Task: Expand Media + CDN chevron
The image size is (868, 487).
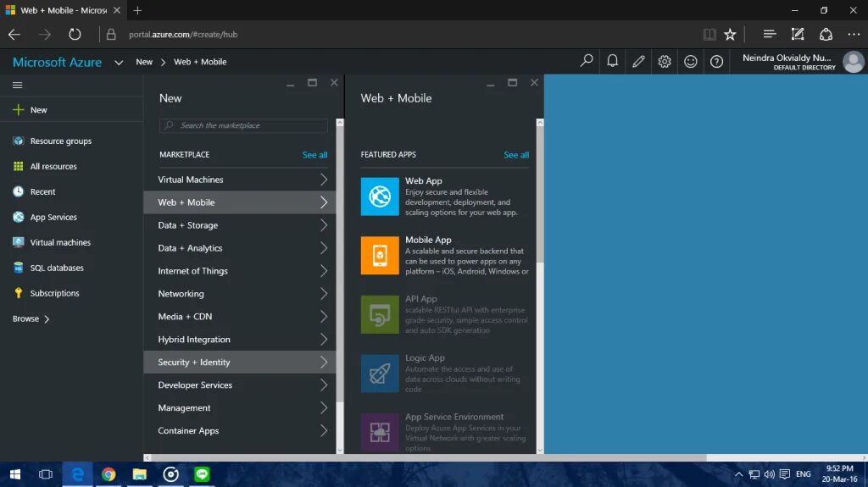Action: tap(324, 317)
